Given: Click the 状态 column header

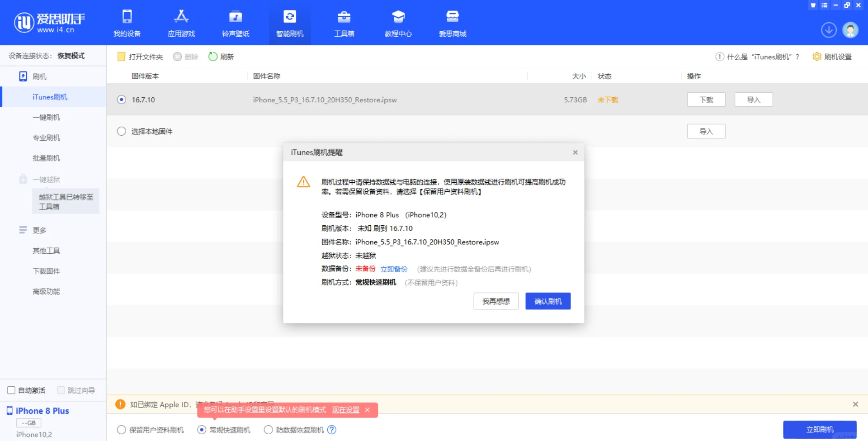Looking at the screenshot, I should (x=604, y=76).
